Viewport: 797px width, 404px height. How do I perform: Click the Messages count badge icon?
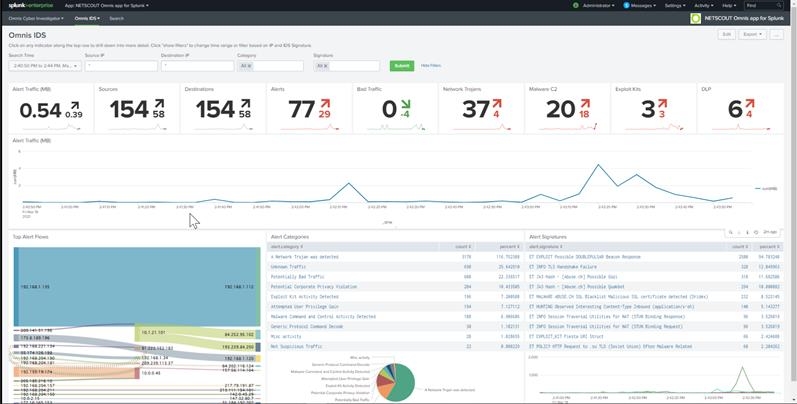click(x=627, y=5)
